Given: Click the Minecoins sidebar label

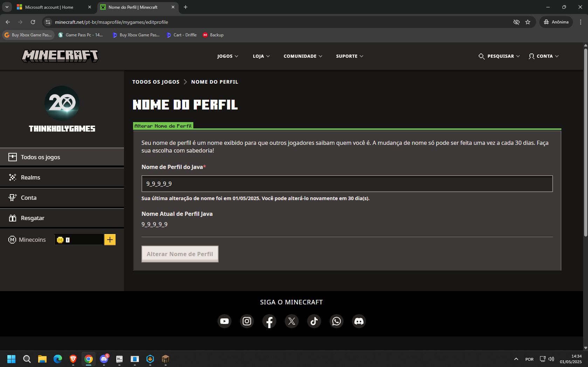Looking at the screenshot, I should pyautogui.click(x=32, y=240).
